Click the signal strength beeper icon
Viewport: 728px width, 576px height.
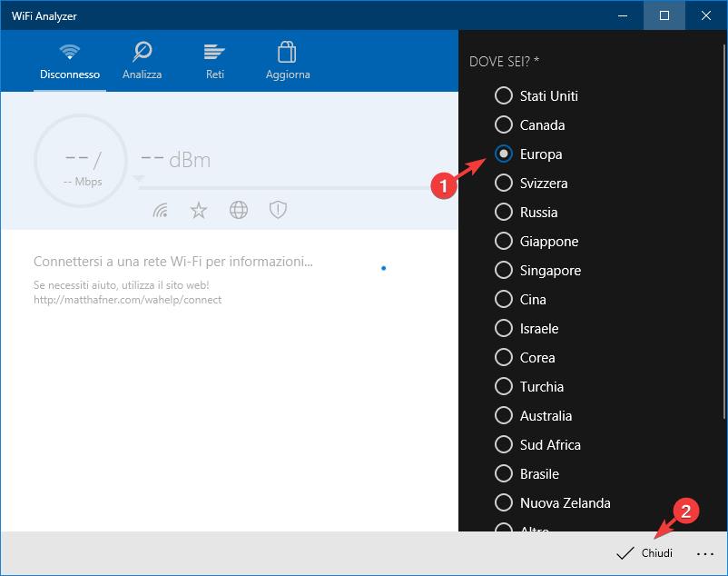pyautogui.click(x=160, y=211)
